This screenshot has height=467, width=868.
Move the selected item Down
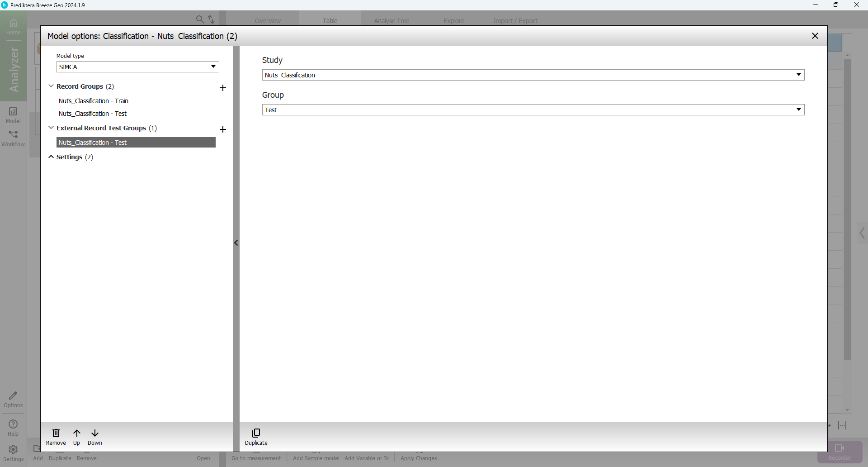(95, 434)
